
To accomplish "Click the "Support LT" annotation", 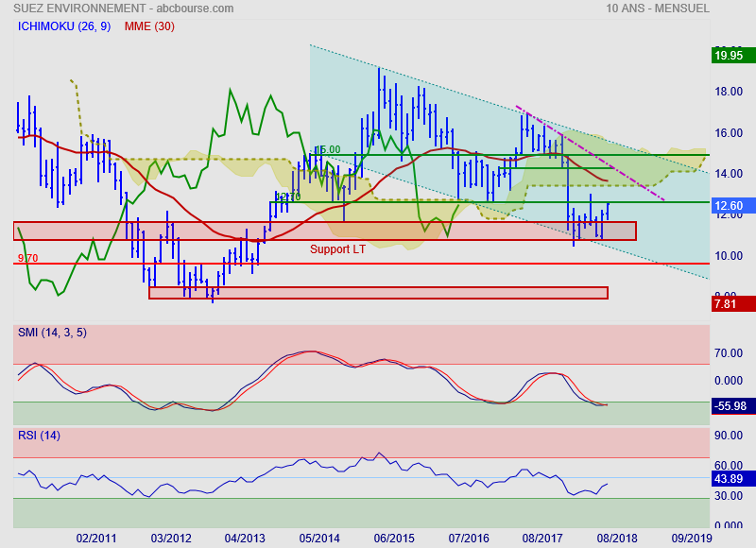I will [337, 249].
